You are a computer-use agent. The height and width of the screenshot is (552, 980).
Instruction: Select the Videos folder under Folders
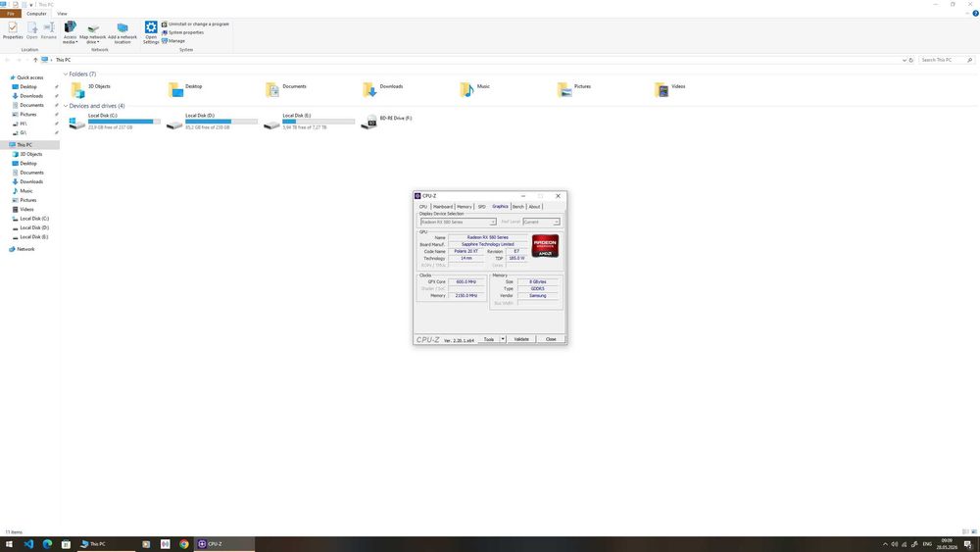(x=670, y=90)
